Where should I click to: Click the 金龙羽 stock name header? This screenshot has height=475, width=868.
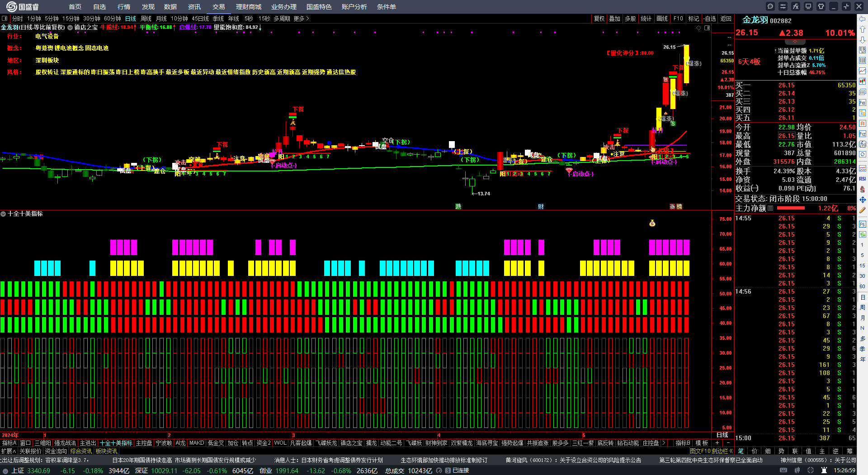(755, 20)
